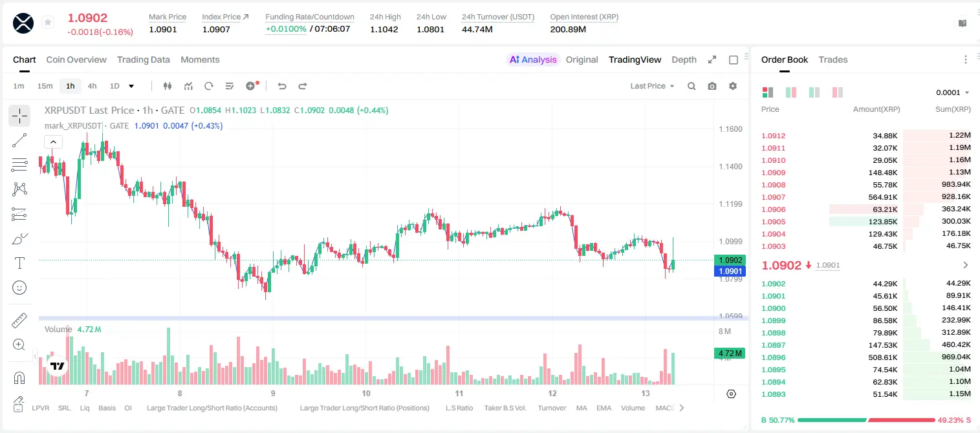This screenshot has width=980, height=433.
Task: Open the emoji sticker tool
Action: (x=19, y=288)
